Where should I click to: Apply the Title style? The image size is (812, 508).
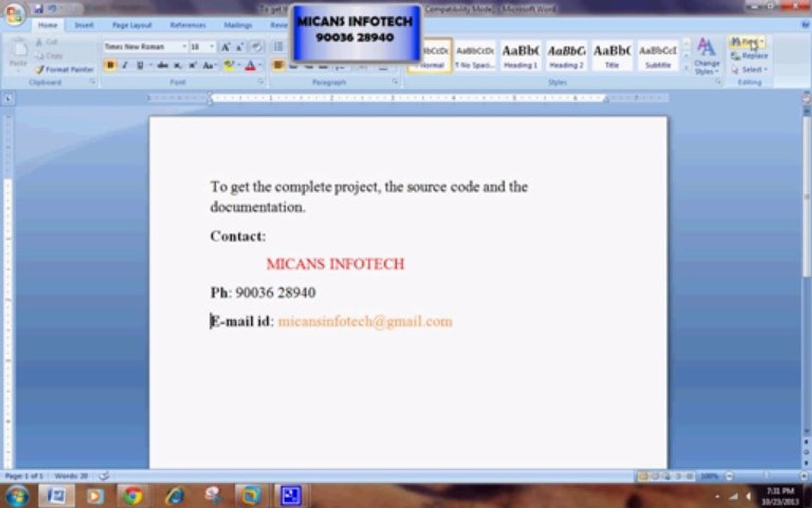(x=612, y=56)
